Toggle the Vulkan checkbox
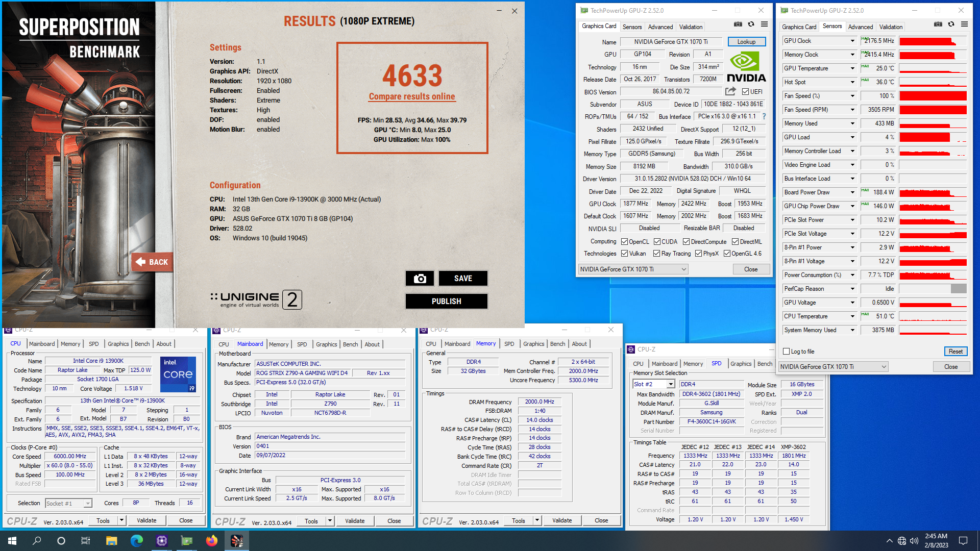 (x=624, y=254)
